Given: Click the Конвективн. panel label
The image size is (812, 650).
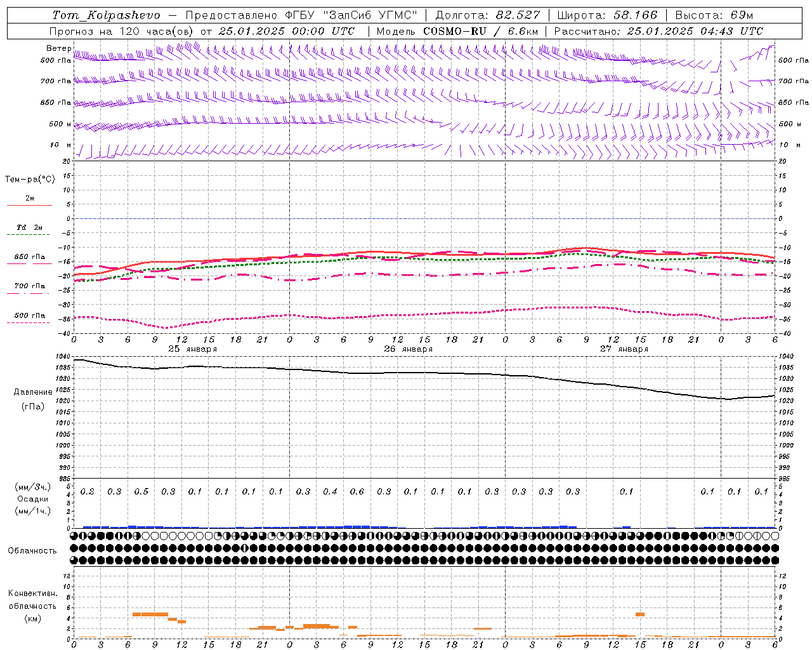Looking at the screenshot, I should 32,594.
